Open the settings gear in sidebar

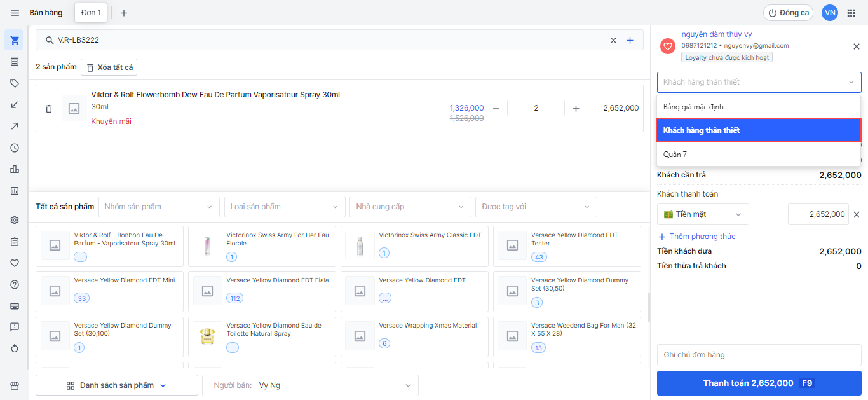pos(15,220)
